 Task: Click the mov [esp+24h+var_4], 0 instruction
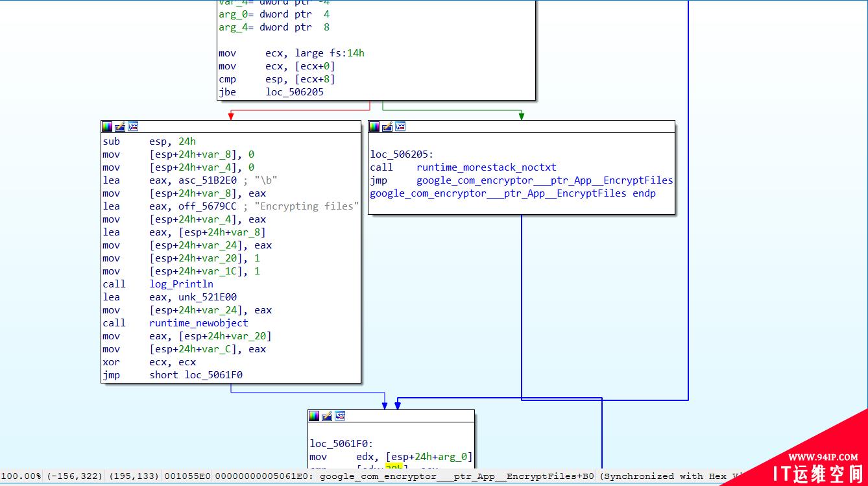(x=178, y=167)
